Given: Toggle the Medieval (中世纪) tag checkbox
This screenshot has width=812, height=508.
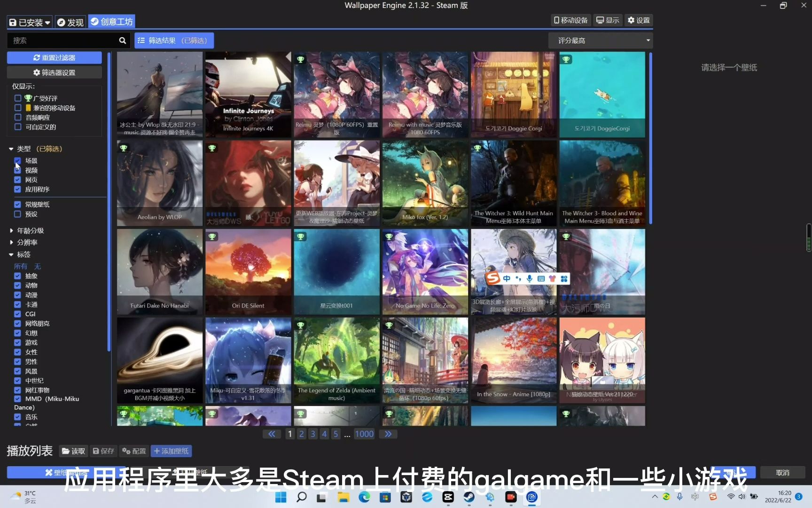Looking at the screenshot, I should pyautogui.click(x=17, y=381).
